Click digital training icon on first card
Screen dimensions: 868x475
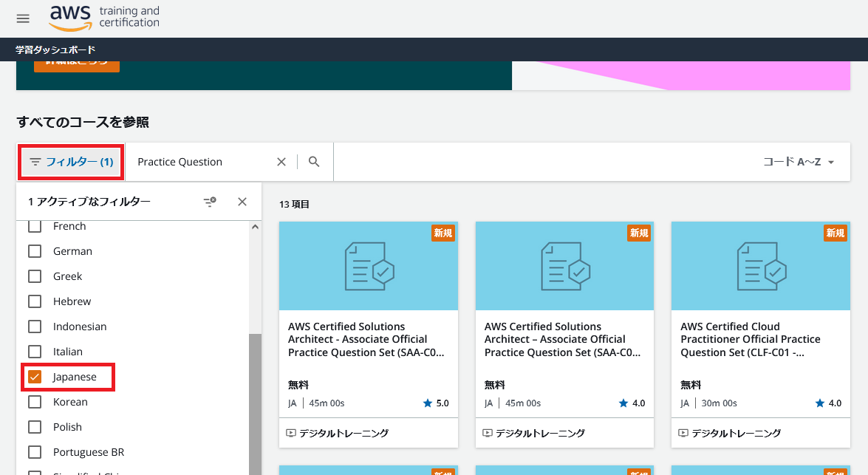pos(290,433)
